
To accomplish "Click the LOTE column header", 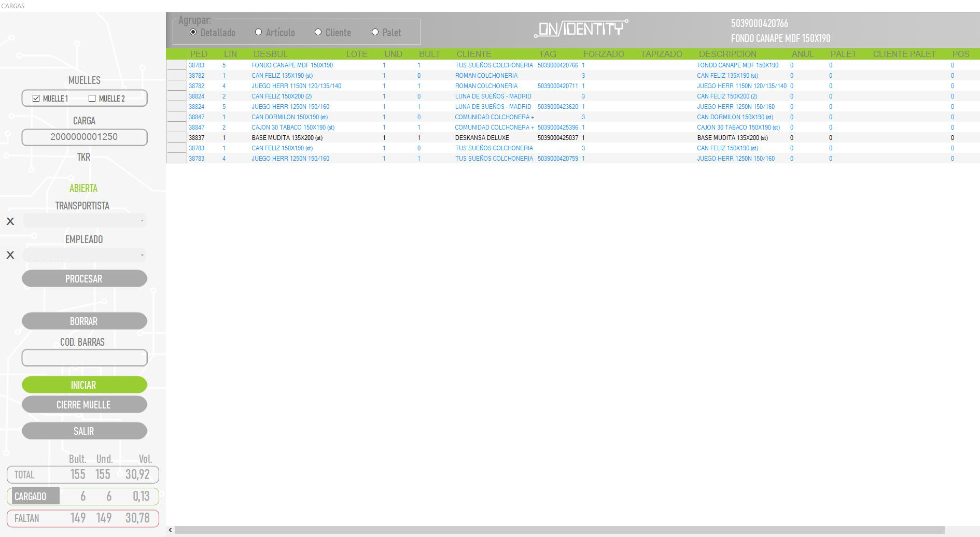I will click(357, 54).
